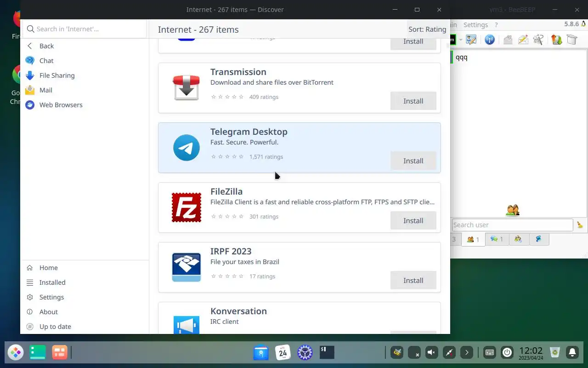Focus the Search user field in BeeBEEP

tap(512, 225)
